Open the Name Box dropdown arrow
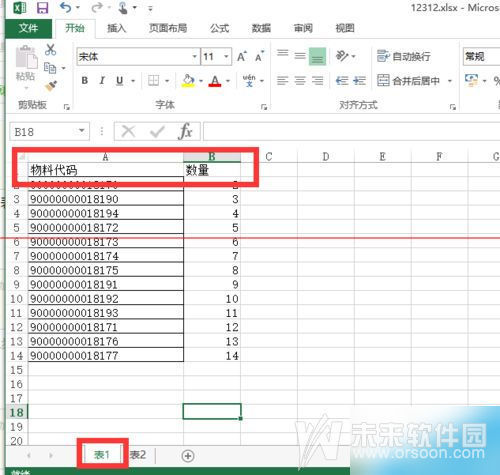 [82, 131]
